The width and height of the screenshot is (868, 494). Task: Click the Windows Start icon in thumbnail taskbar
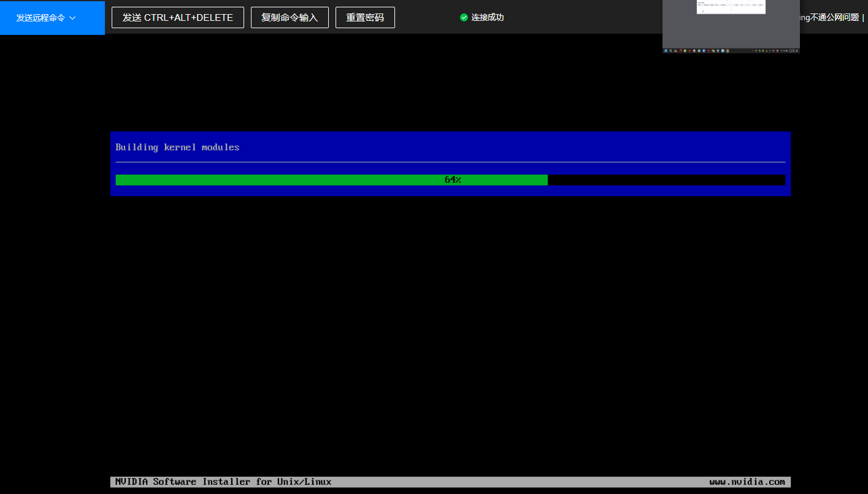pyautogui.click(x=666, y=50)
